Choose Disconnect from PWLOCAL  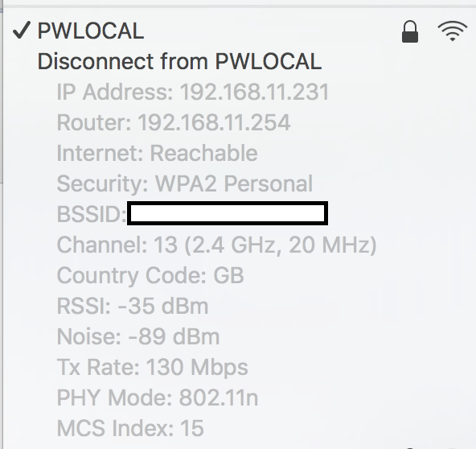[x=179, y=61]
